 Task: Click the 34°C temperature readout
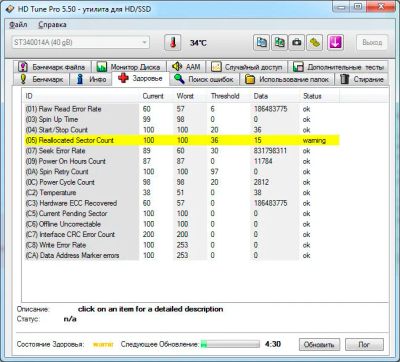[198, 43]
